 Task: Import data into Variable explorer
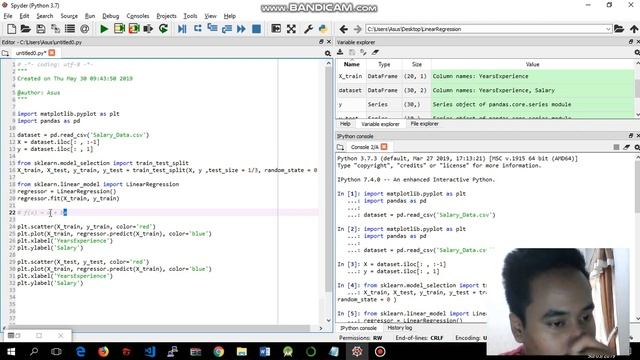pyautogui.click(x=340, y=52)
